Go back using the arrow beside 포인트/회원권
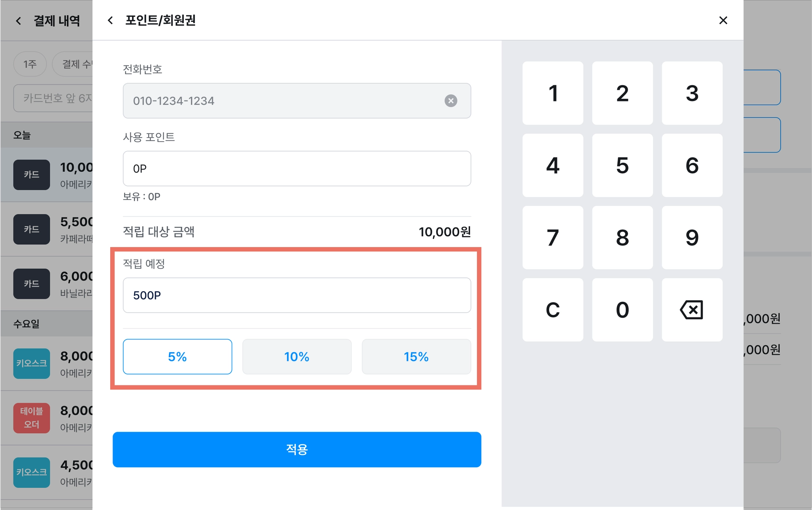The image size is (812, 510). (x=110, y=20)
